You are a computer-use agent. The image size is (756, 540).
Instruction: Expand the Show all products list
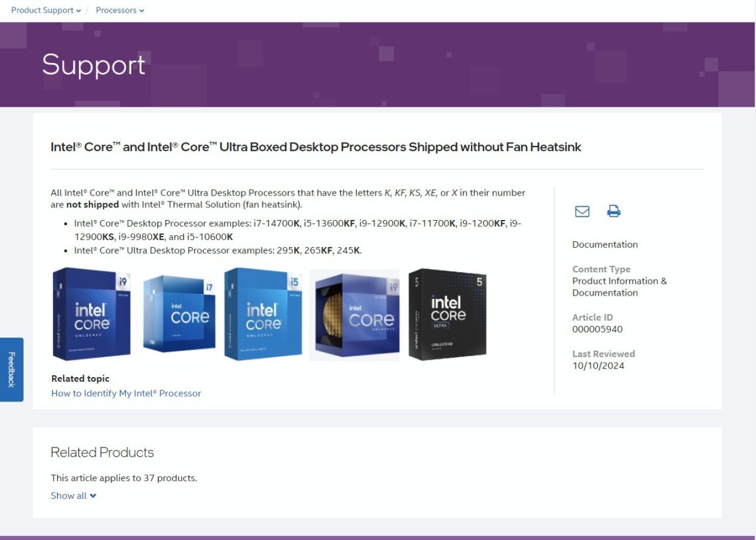click(x=74, y=496)
